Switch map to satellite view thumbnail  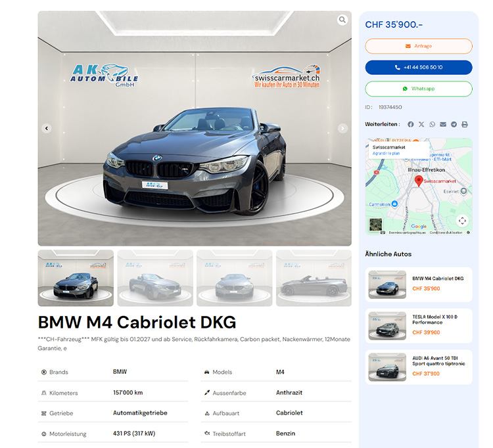(x=375, y=225)
